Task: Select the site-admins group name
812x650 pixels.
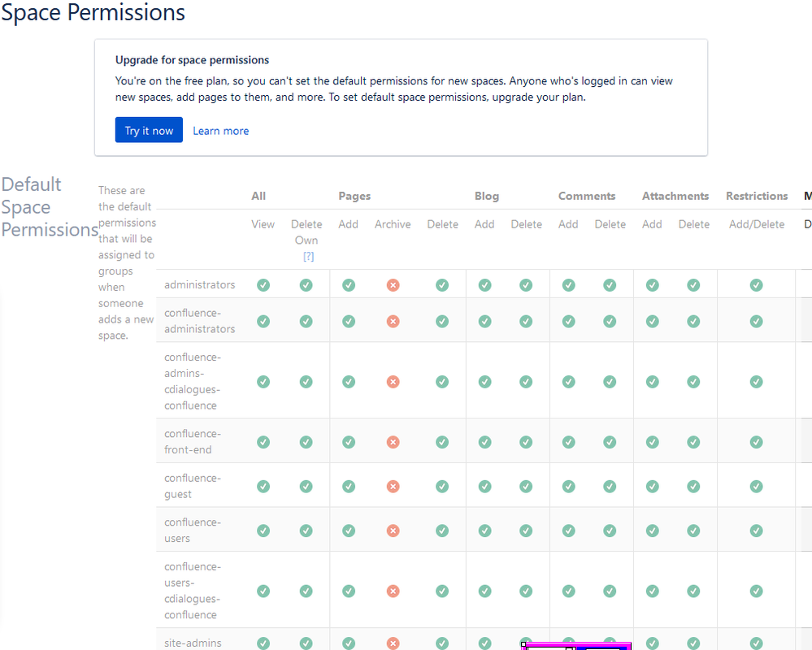Action: point(193,643)
